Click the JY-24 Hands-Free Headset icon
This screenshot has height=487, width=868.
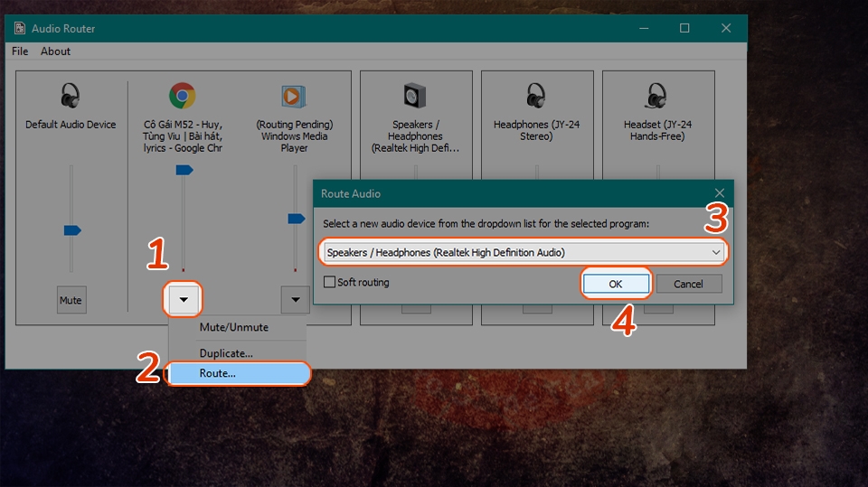(656, 96)
